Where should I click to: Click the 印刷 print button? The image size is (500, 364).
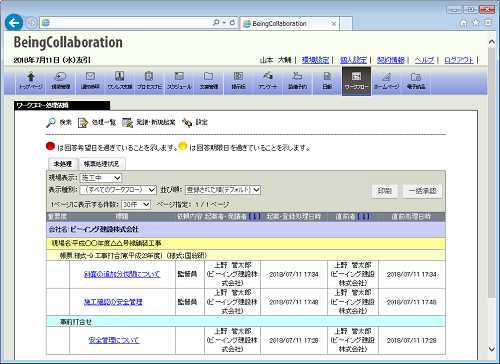pos(385,191)
